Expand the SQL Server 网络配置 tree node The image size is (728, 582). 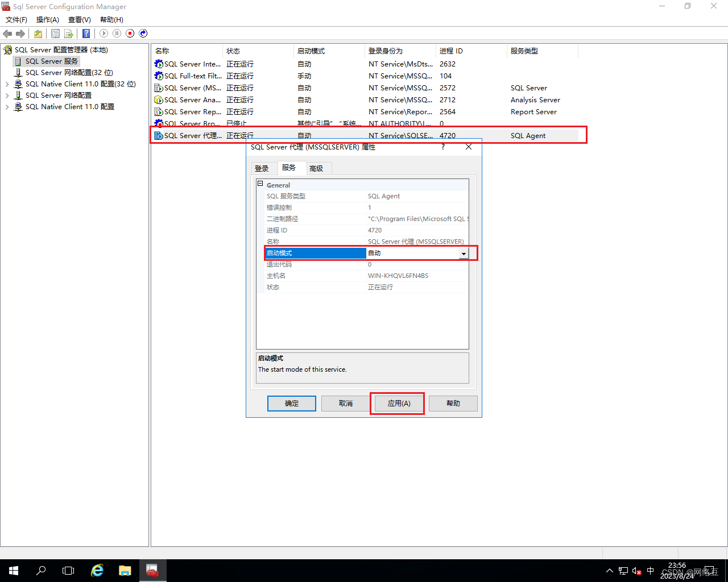pos(7,95)
